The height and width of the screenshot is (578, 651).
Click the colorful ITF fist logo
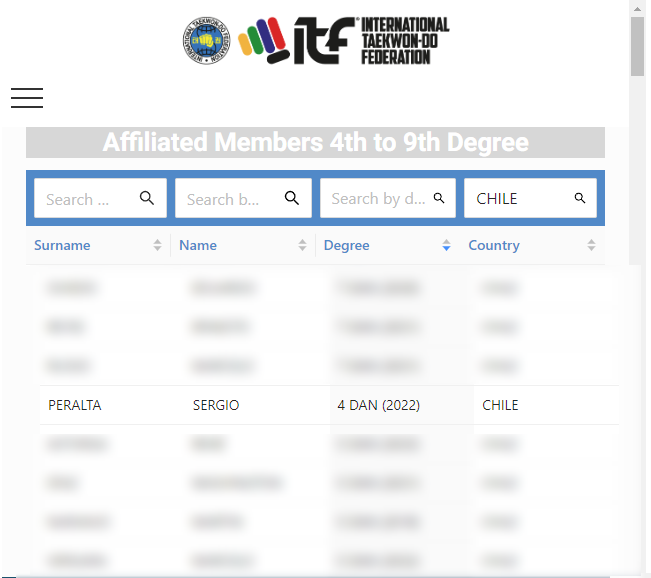click(264, 41)
